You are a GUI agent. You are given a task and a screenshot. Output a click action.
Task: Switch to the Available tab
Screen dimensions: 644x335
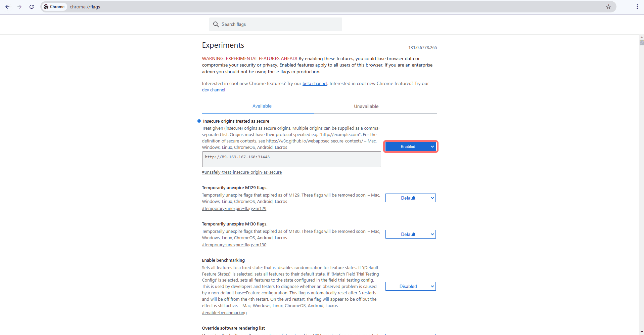(x=262, y=106)
